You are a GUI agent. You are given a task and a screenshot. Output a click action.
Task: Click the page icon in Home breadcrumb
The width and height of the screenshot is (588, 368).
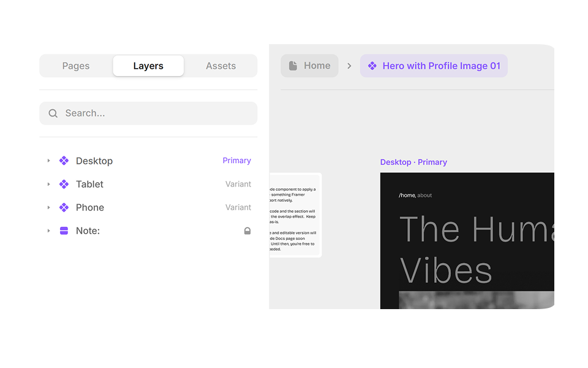coord(293,66)
